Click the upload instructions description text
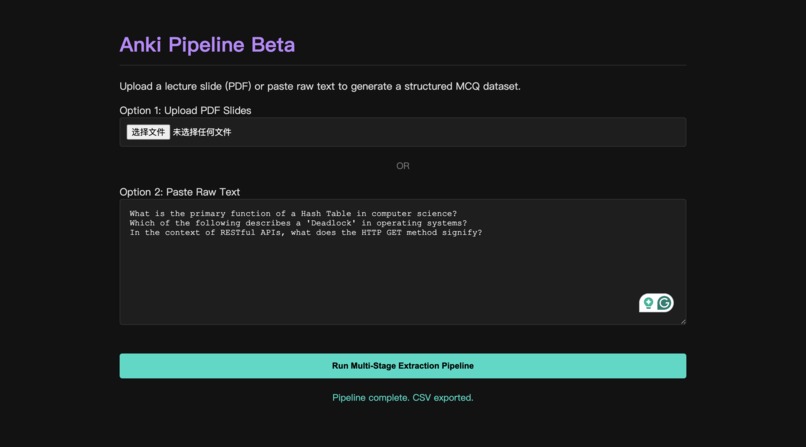The width and height of the screenshot is (806, 447). (x=320, y=86)
